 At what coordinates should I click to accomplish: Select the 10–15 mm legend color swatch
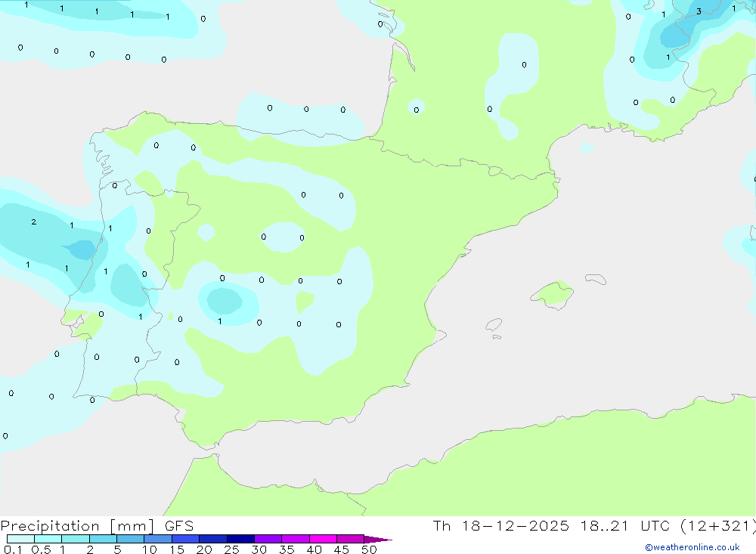tap(158, 539)
